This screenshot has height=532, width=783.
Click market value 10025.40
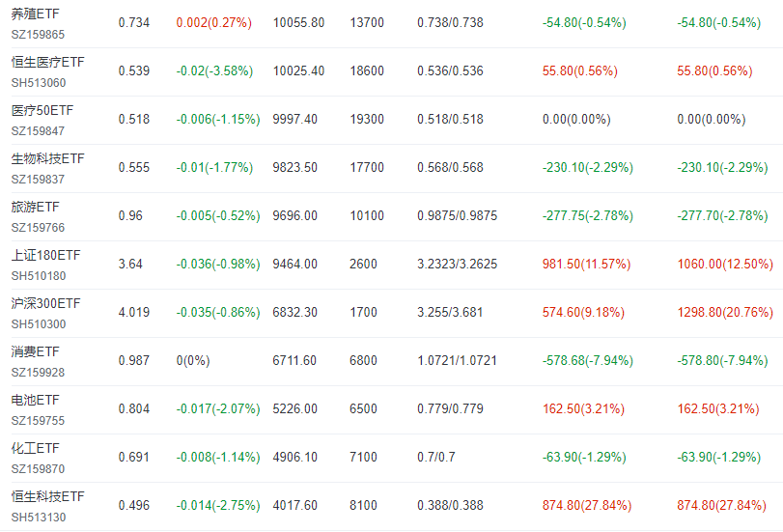[298, 70]
